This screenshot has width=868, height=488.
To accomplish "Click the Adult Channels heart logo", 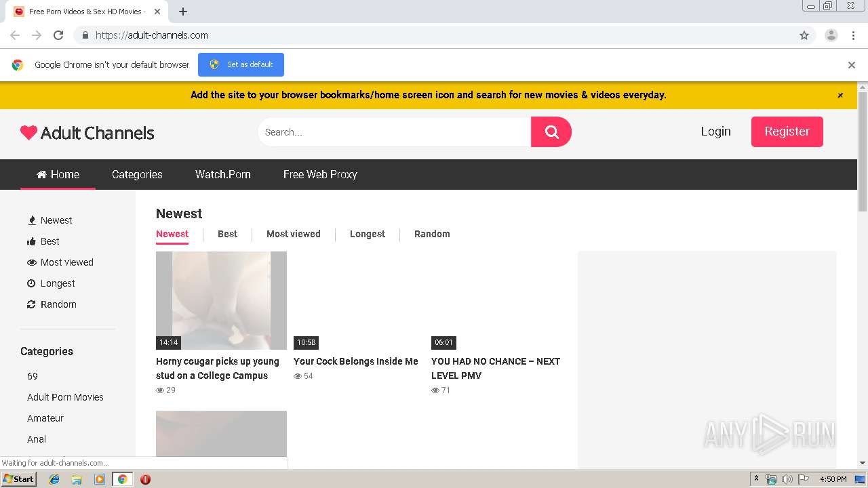I will pyautogui.click(x=87, y=133).
